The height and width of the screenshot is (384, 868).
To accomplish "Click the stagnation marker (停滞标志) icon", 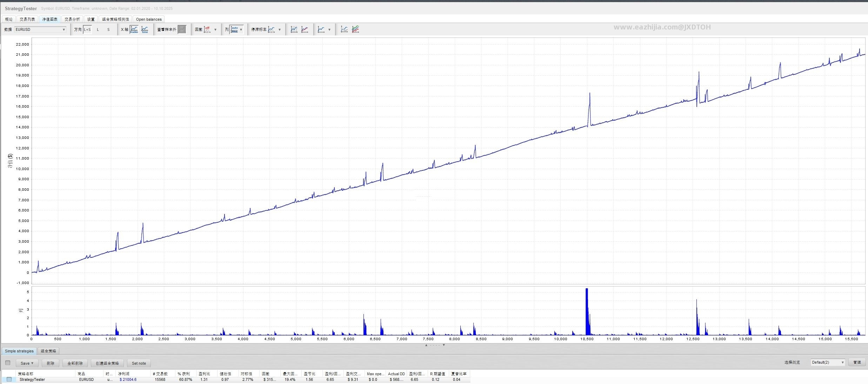I will (272, 29).
